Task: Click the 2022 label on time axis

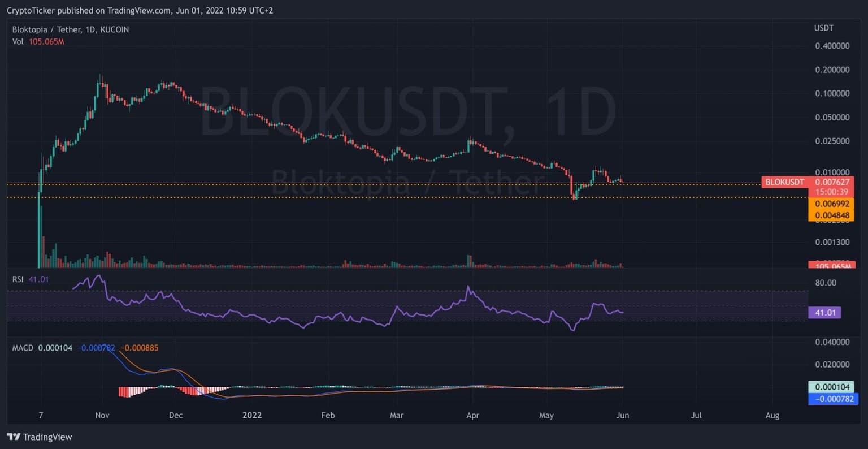Action: point(251,415)
